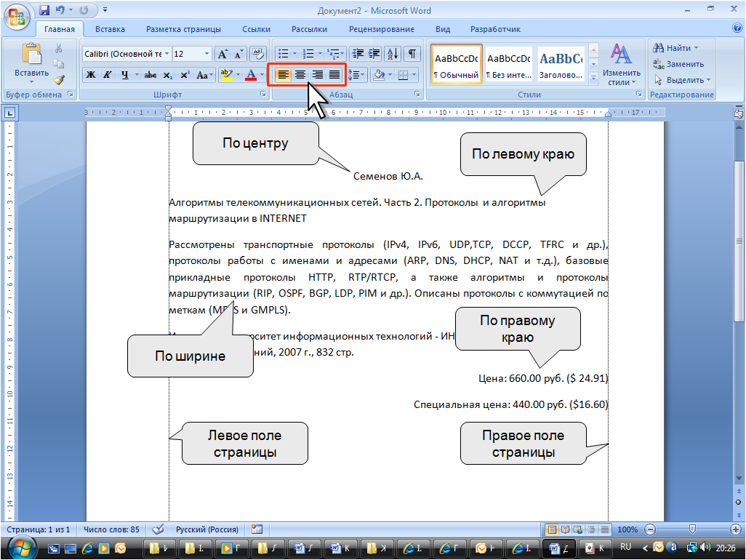Toggle subscript x₂ formatting
This screenshot has height=560, width=746.
coord(167,75)
